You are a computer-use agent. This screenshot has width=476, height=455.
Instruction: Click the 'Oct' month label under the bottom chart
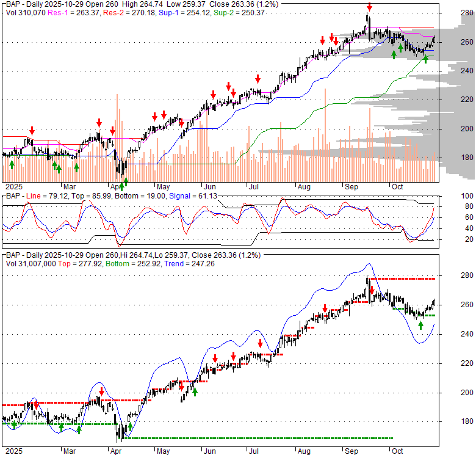(x=397, y=451)
